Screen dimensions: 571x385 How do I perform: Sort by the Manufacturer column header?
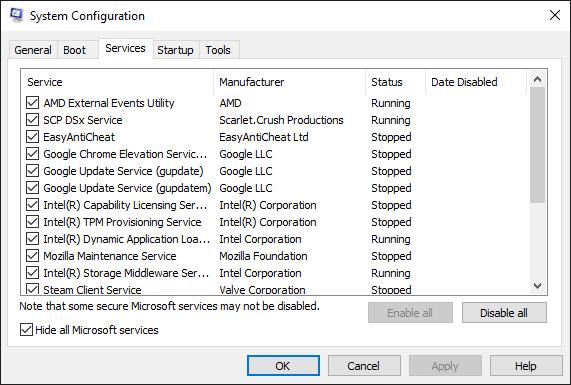pyautogui.click(x=290, y=82)
